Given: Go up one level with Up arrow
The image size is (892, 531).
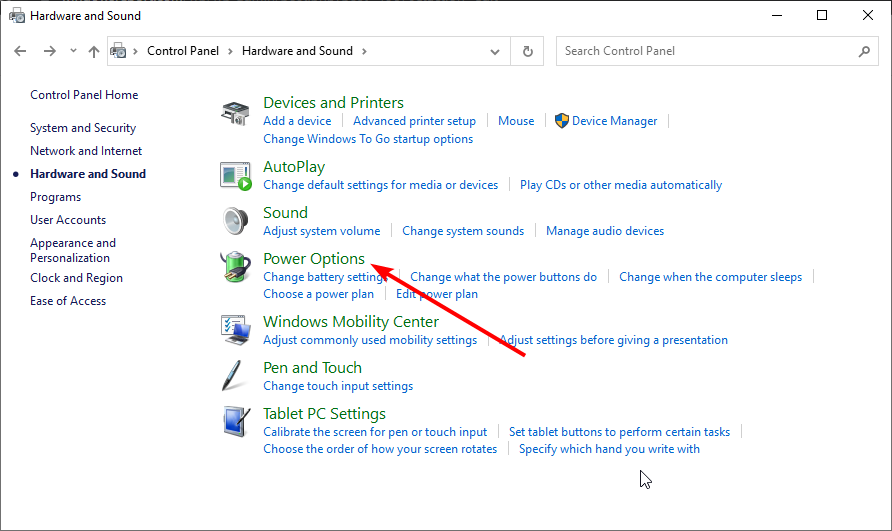Looking at the screenshot, I should click(x=94, y=51).
